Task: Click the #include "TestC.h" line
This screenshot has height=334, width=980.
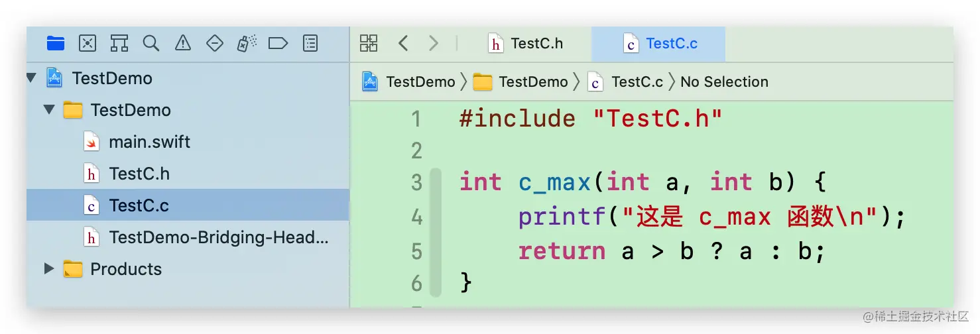Action: 591,119
